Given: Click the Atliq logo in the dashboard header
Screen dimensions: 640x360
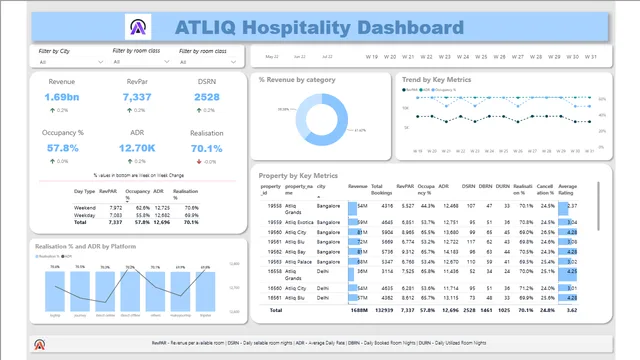Looking at the screenshot, I should tap(138, 27).
